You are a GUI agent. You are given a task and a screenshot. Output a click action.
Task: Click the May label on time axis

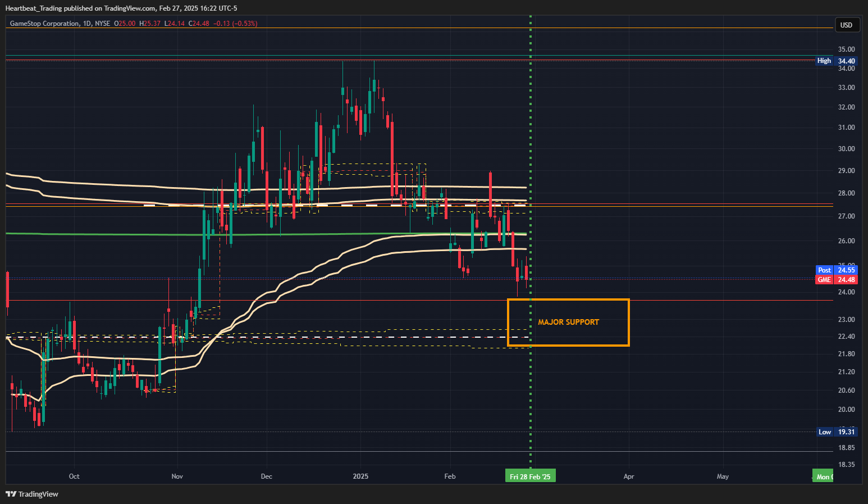(723, 476)
